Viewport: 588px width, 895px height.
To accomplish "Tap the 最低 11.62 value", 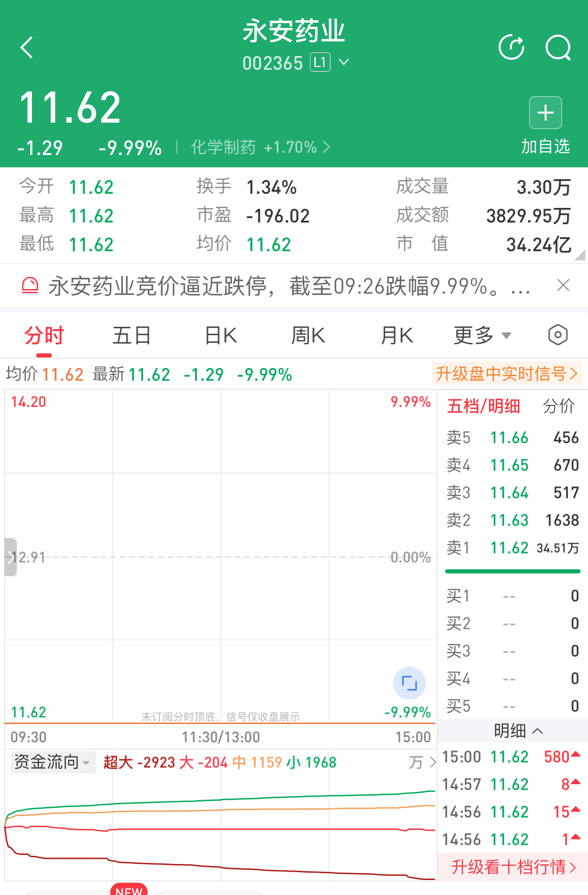I will pyautogui.click(x=91, y=245).
